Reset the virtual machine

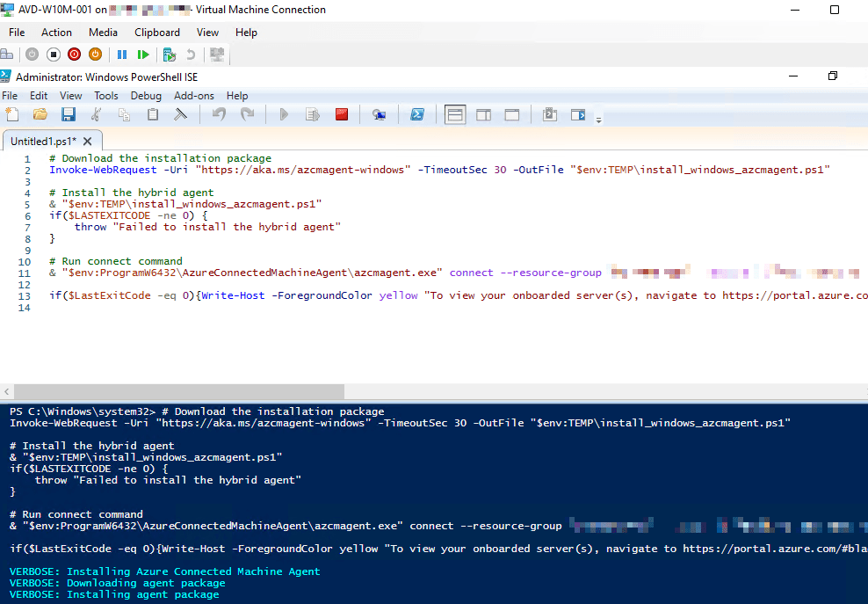coord(143,55)
